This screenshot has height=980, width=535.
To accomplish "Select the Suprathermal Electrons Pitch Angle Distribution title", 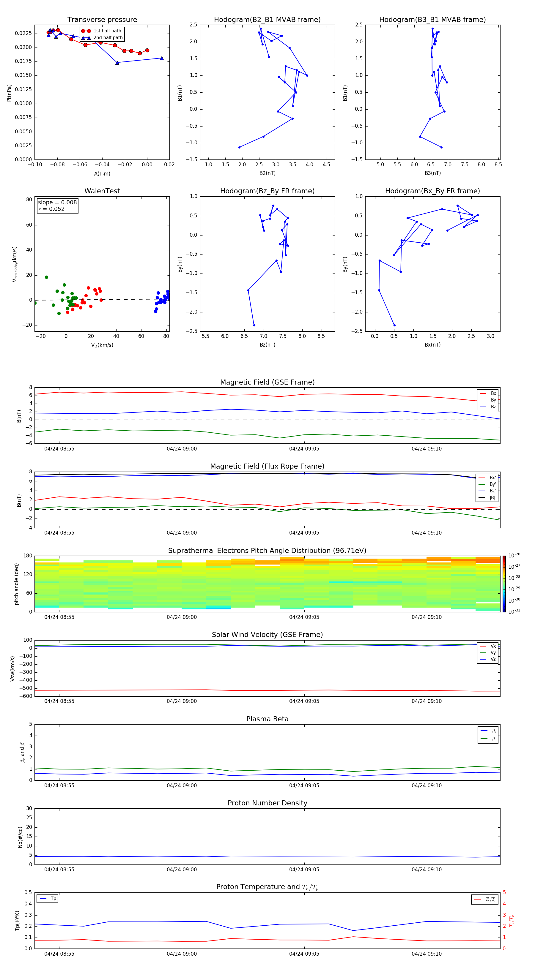I will [x=267, y=551].
